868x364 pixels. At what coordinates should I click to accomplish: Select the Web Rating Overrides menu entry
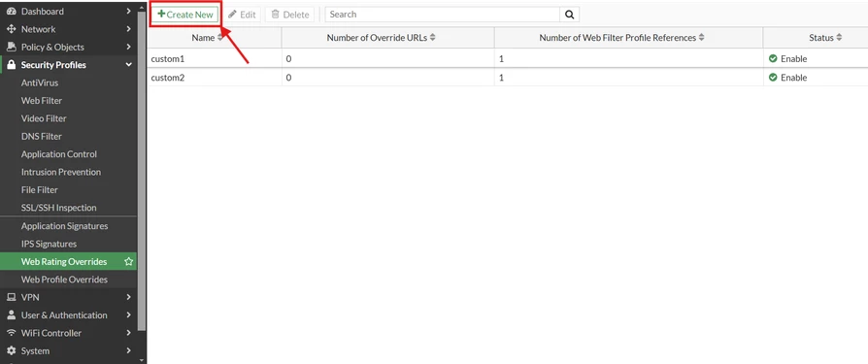(x=69, y=262)
